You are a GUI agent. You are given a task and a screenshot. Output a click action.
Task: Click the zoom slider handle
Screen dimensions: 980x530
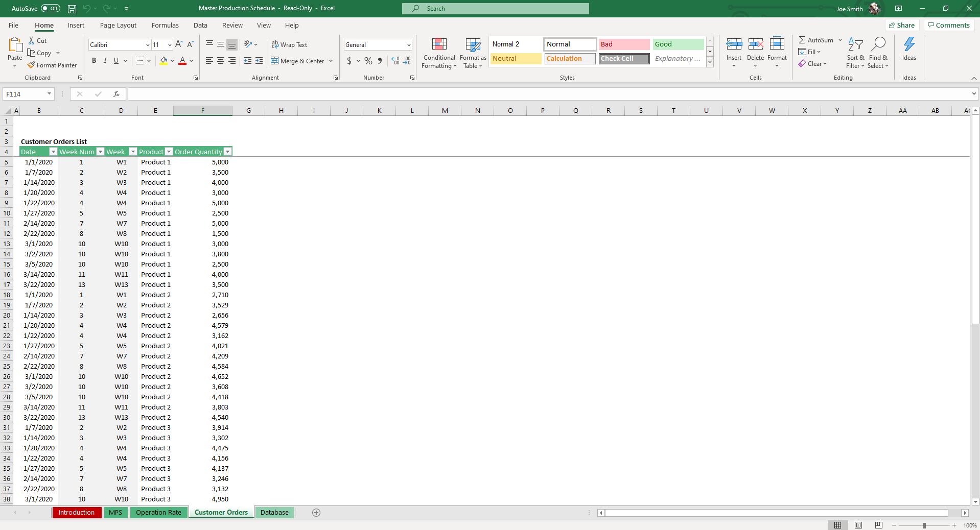click(x=924, y=525)
